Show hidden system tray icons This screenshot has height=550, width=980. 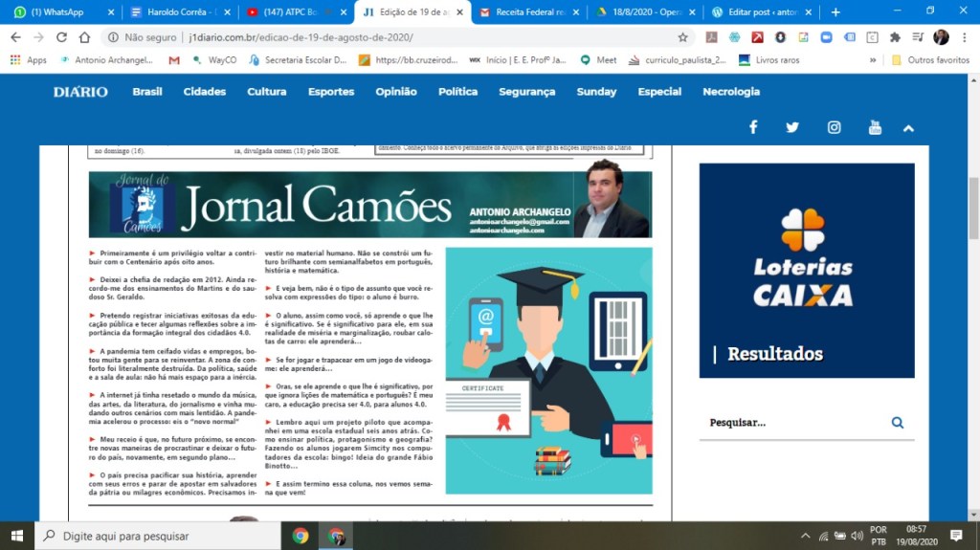(x=806, y=536)
